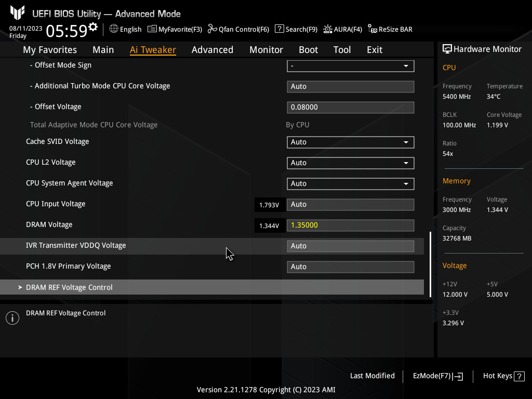Click PCH 1.8V Primary Voltage field

pos(351,267)
